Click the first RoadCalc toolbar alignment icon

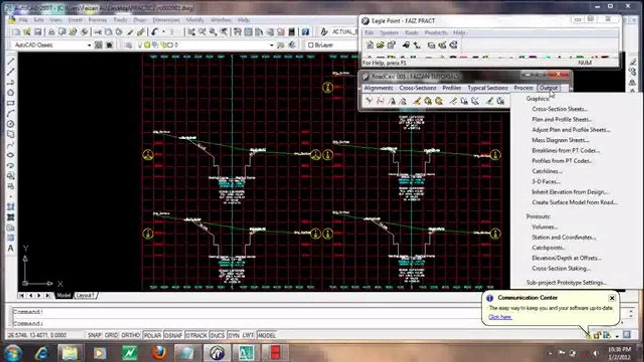click(x=369, y=101)
